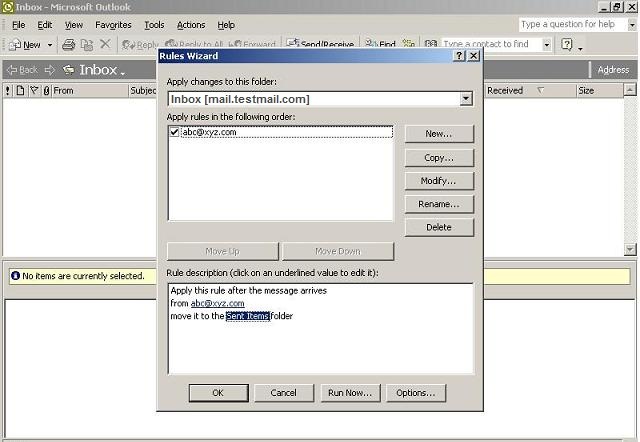Image resolution: width=640 pixels, height=442 pixels.
Task: Click the Options... button
Action: coord(416,393)
